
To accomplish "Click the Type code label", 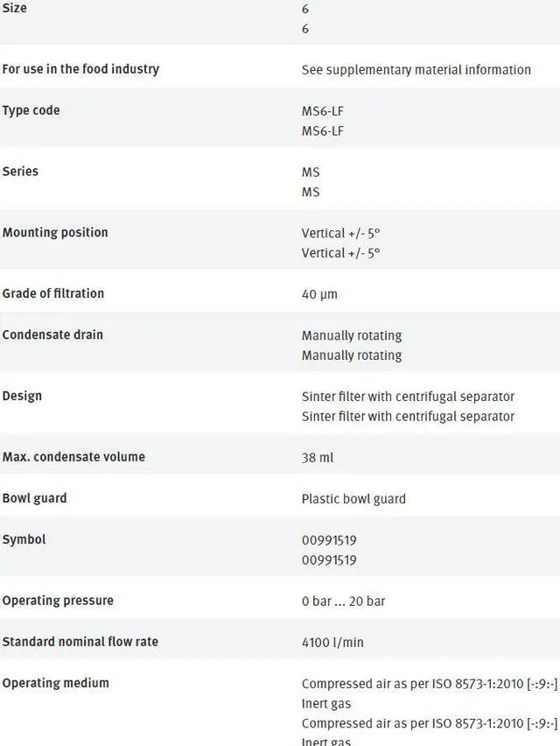I will pos(31,110).
